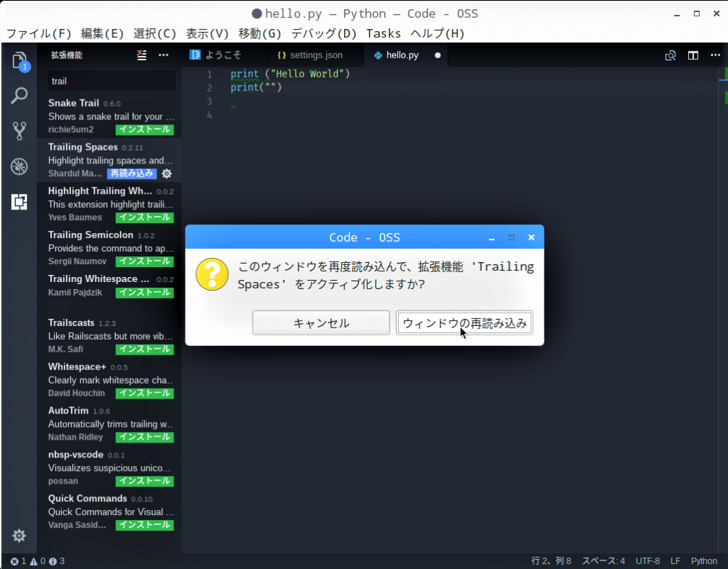Screen dimensions: 728x569
Task: Click キャンセル button in dialog
Action: tap(321, 323)
